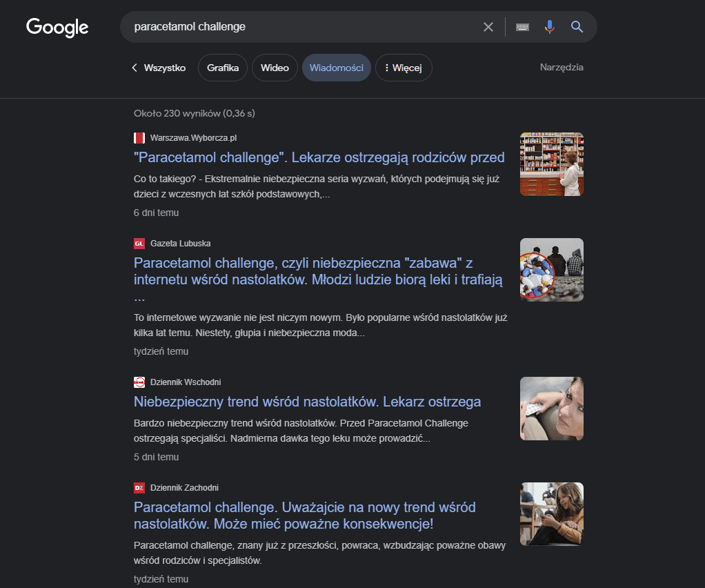The image size is (705, 588).
Task: Click the "5 dni temu" timestamp
Action: pos(156,457)
